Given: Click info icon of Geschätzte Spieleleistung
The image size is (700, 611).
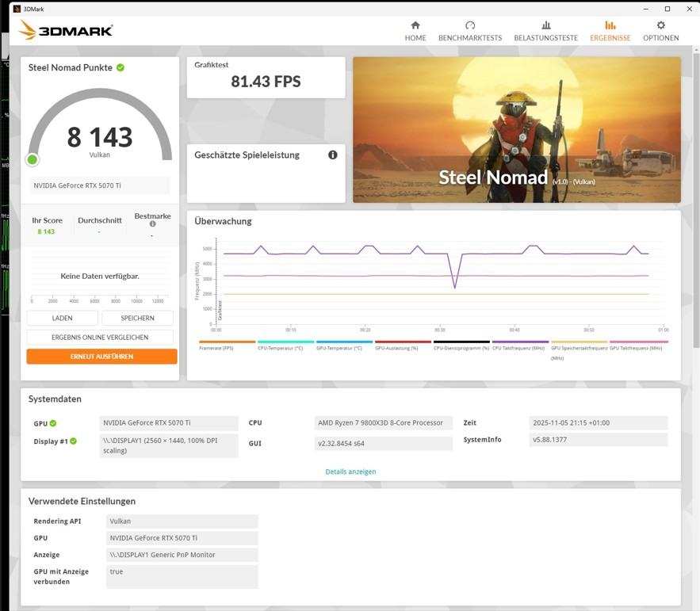Looking at the screenshot, I should click(333, 155).
